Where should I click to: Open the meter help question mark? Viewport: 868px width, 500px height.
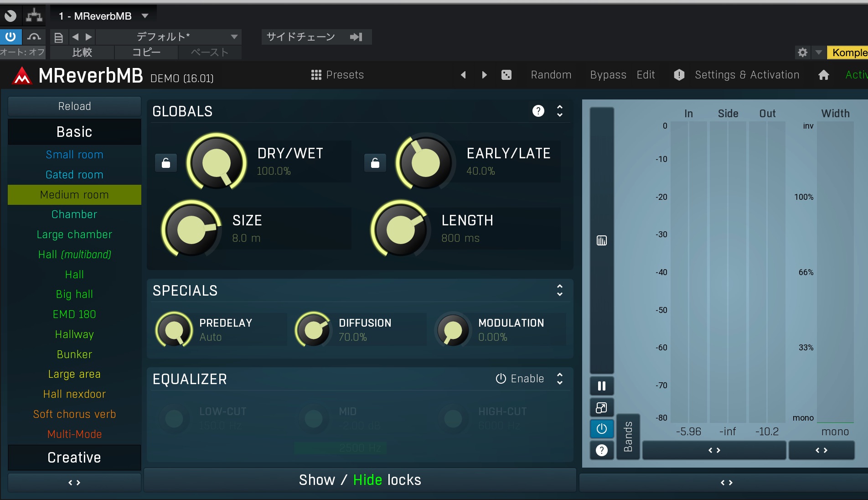(x=601, y=451)
